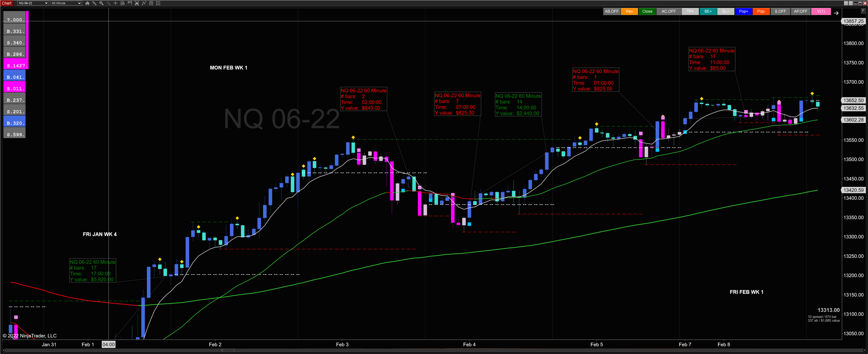Open the data series icon
This screenshot has height=354, width=868.
[x=137, y=3]
